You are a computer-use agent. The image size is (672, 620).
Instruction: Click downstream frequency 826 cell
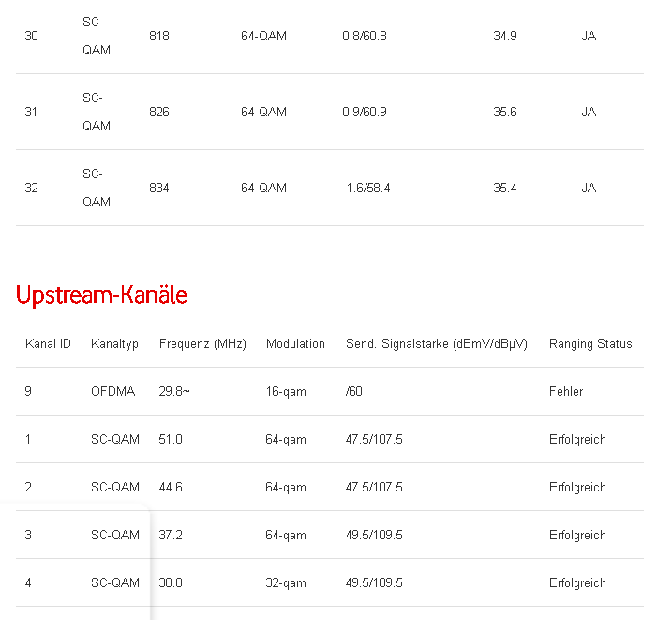coord(159,113)
